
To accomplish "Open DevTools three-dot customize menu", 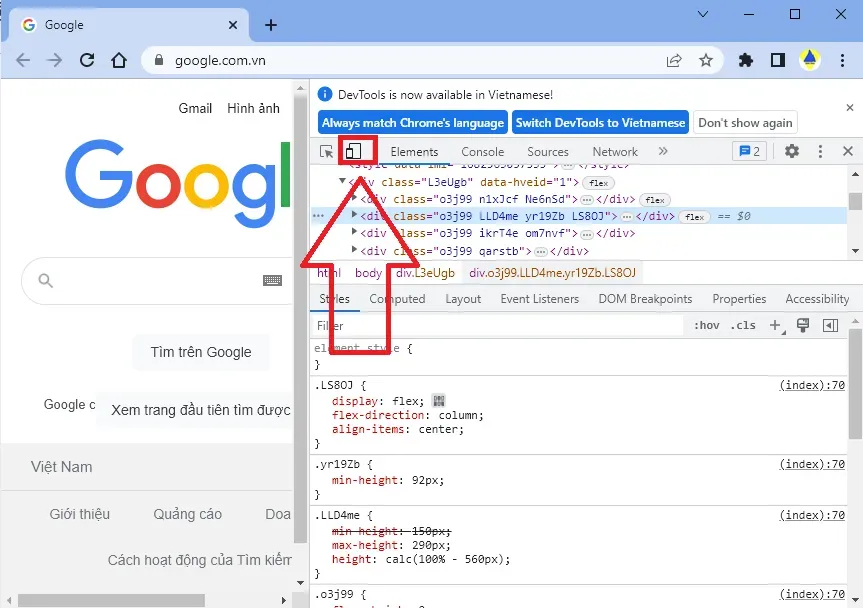I will [820, 151].
